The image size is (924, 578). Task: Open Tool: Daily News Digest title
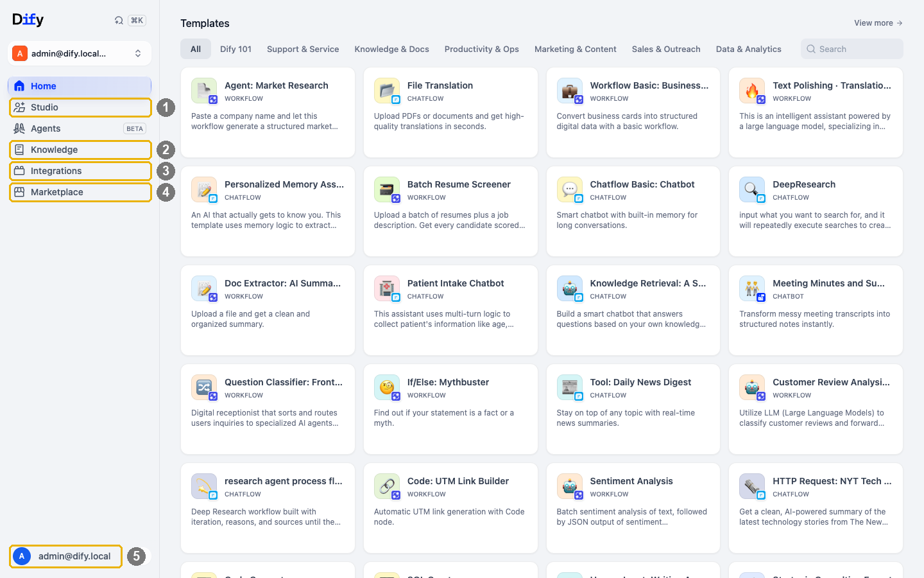coord(640,382)
